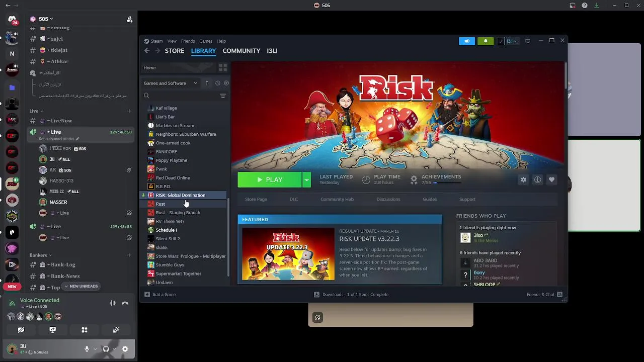Screen dimensions: 644x362
Task: Collapse the Live category in Discord
Action: [36, 111]
